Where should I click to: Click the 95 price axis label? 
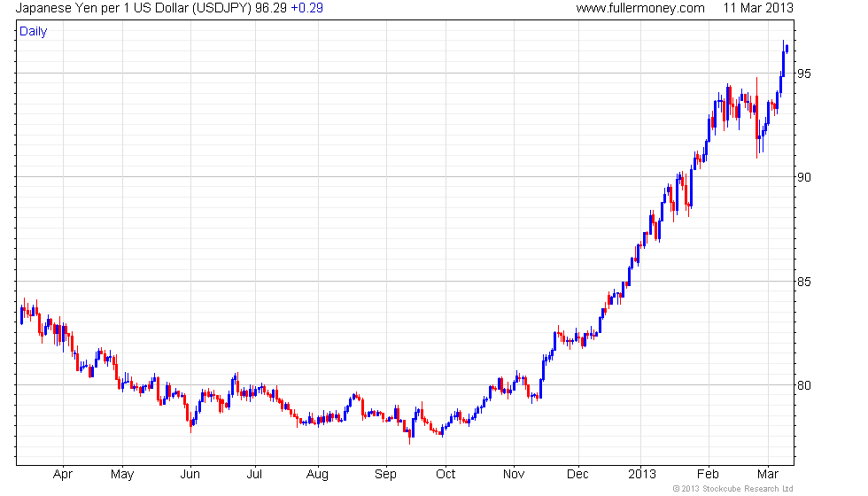(x=804, y=74)
